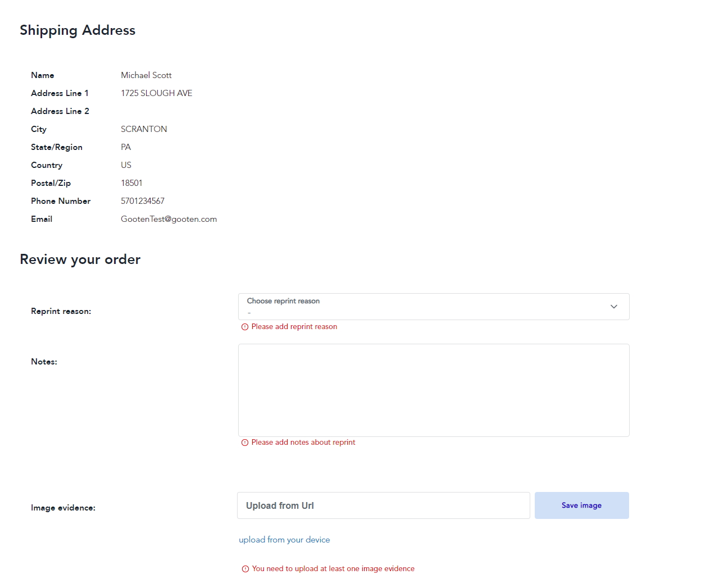Click the 'Please add reprint reason' error text
The width and height of the screenshot is (710, 588).
point(294,327)
